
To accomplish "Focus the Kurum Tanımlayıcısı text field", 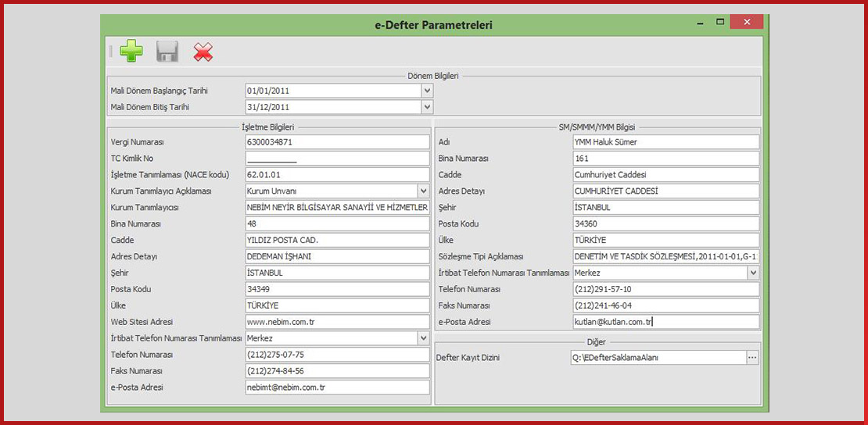I will [x=336, y=207].
